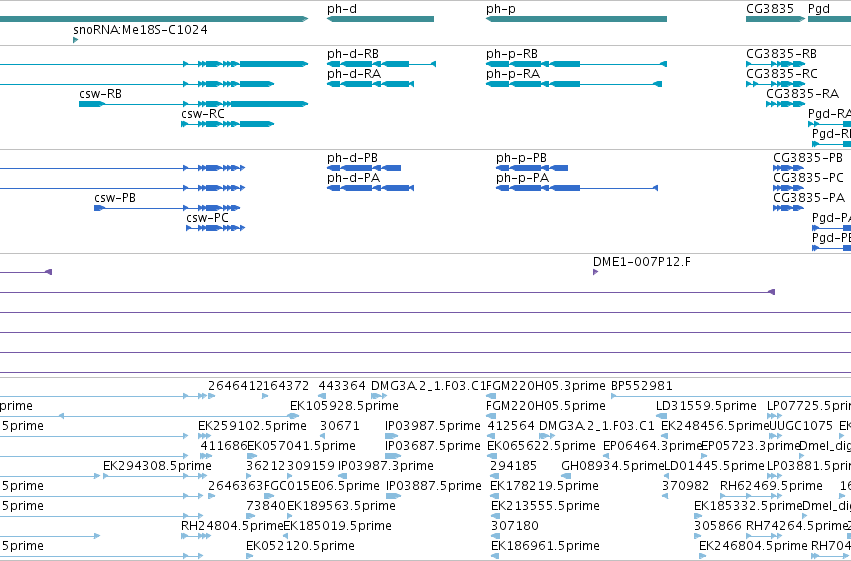Select EST 307180
Screen dimensions: 851x561
[515, 526]
